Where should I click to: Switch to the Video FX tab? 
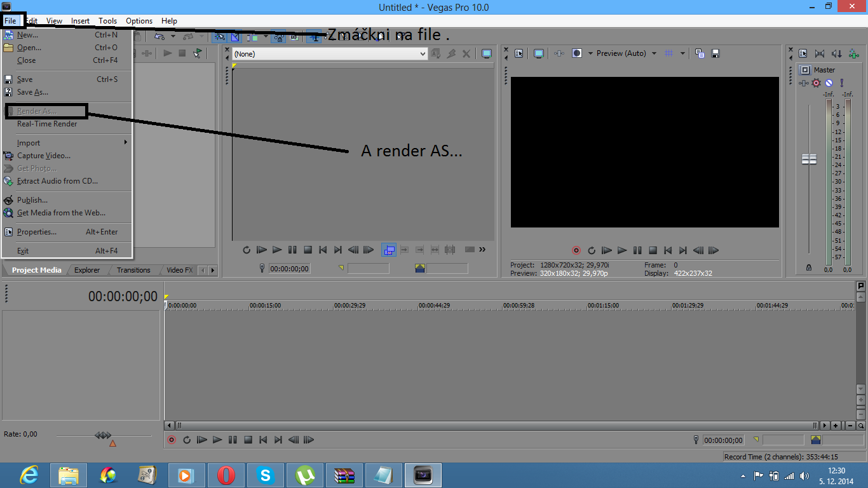[179, 270]
